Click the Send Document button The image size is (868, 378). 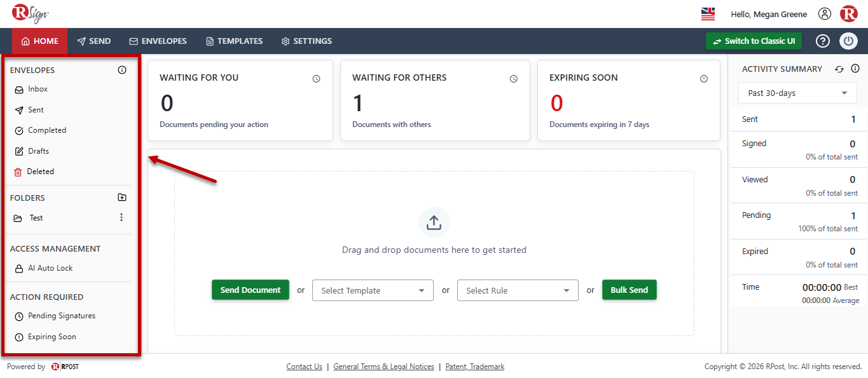[251, 290]
